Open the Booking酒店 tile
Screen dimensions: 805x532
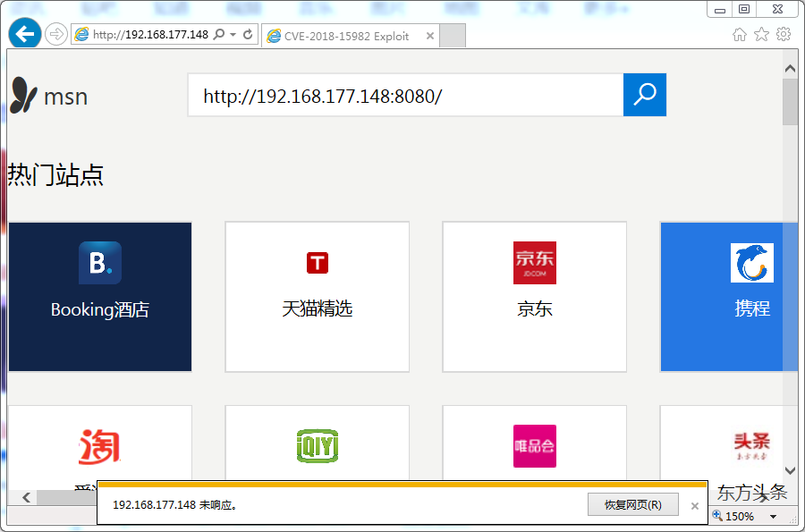(x=100, y=297)
